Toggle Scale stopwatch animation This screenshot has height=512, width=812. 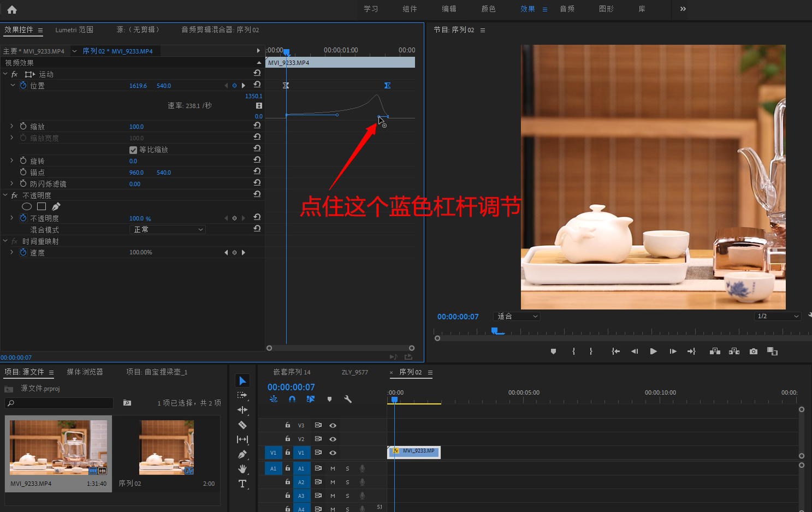click(x=23, y=126)
